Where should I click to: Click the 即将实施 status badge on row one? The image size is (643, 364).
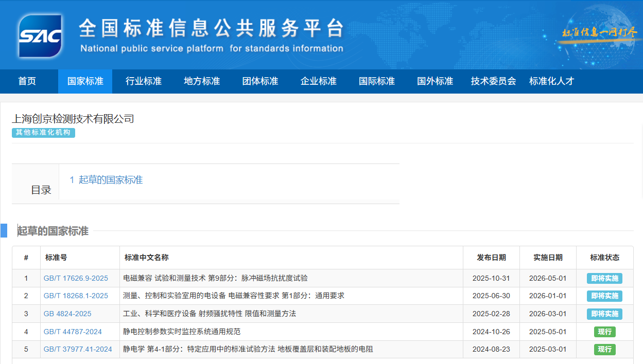[x=604, y=278]
